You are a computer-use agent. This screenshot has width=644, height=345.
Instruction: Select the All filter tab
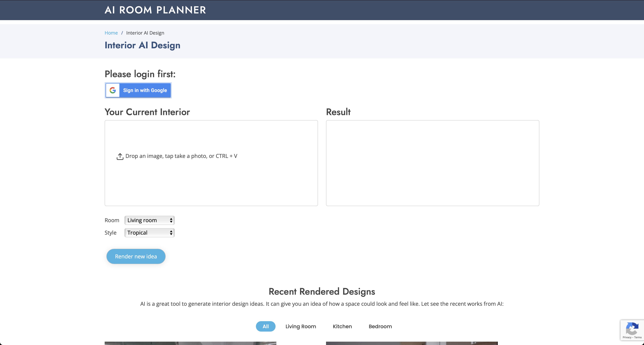(x=265, y=326)
